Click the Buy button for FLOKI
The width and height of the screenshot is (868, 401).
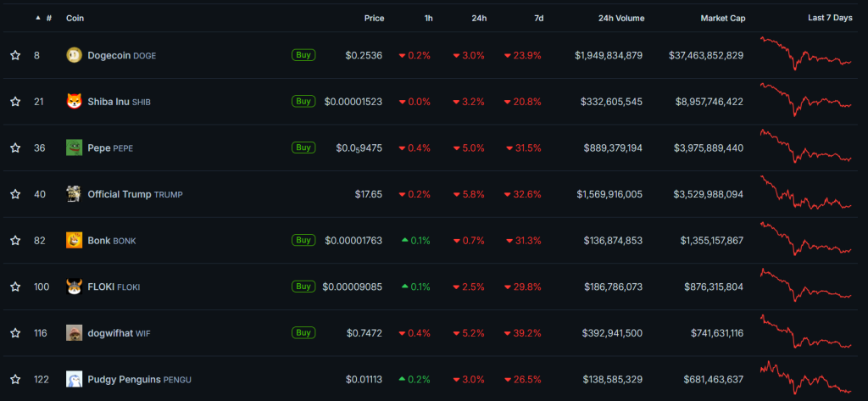pyautogui.click(x=303, y=287)
